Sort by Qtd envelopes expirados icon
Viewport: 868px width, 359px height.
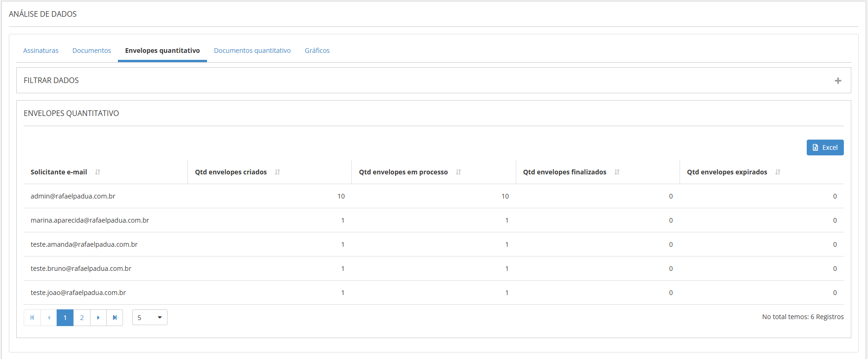777,172
